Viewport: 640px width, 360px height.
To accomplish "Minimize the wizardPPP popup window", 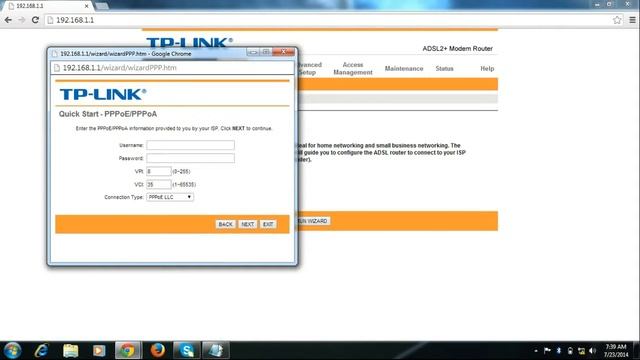I will point(253,52).
